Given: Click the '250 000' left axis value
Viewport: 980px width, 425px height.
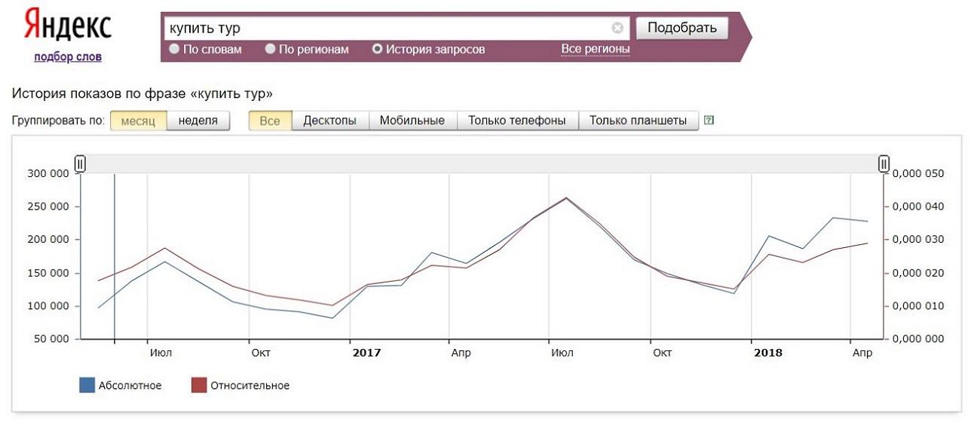Looking at the screenshot, I should point(47,206).
